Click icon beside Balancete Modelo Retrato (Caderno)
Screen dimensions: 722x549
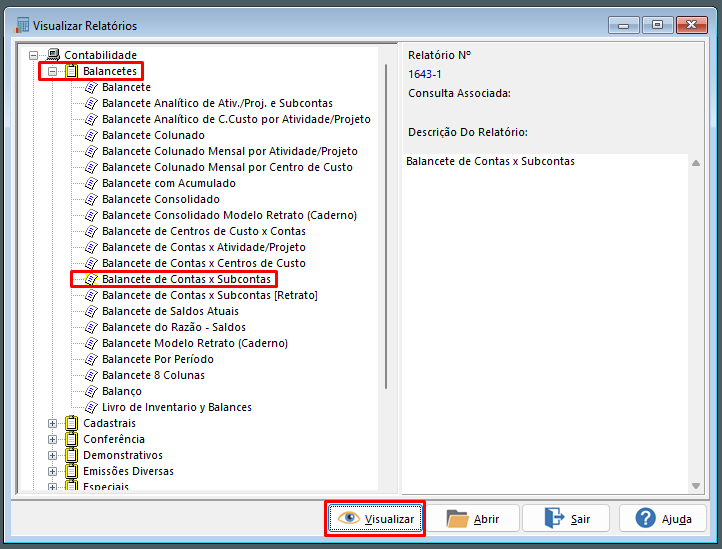92,343
